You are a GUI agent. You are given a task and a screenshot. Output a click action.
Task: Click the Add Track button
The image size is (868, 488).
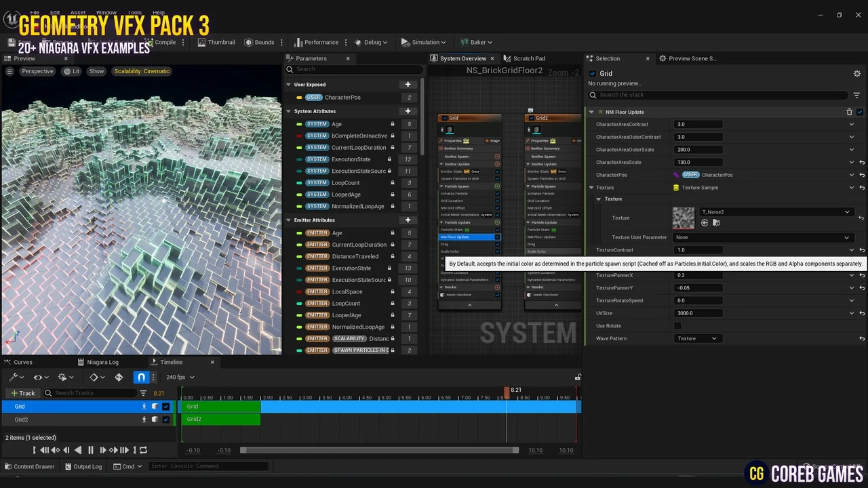(22, 393)
